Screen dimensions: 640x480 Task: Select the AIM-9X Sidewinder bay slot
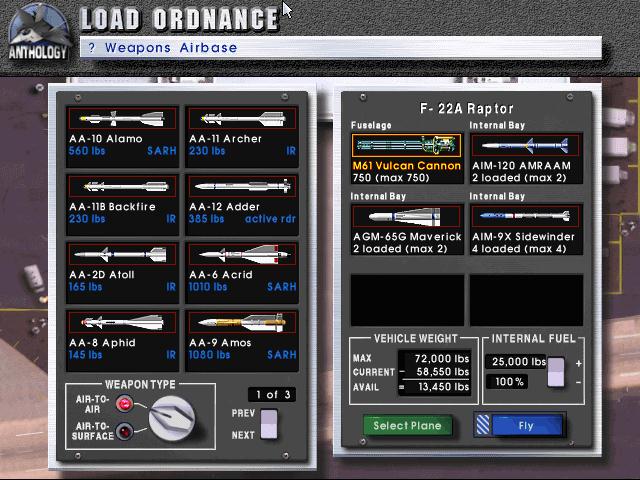(526, 229)
